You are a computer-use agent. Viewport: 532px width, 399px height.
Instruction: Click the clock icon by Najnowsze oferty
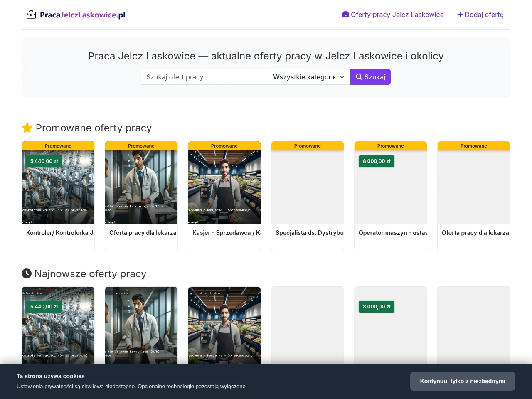click(x=27, y=273)
